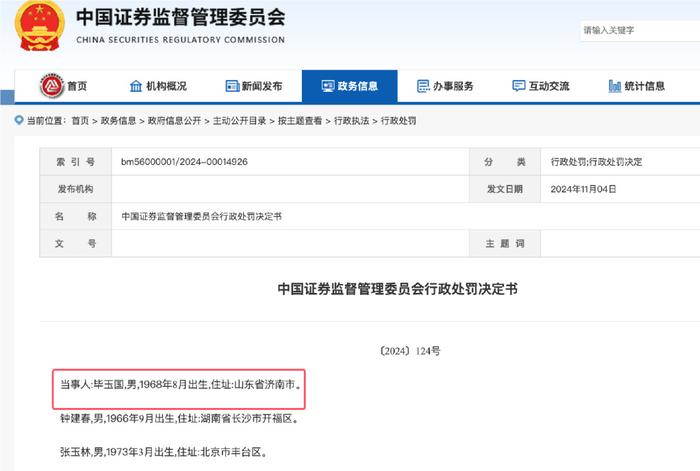The height and width of the screenshot is (471, 700).
Task: Open the 统计信息 navigation tab
Action: [637, 86]
